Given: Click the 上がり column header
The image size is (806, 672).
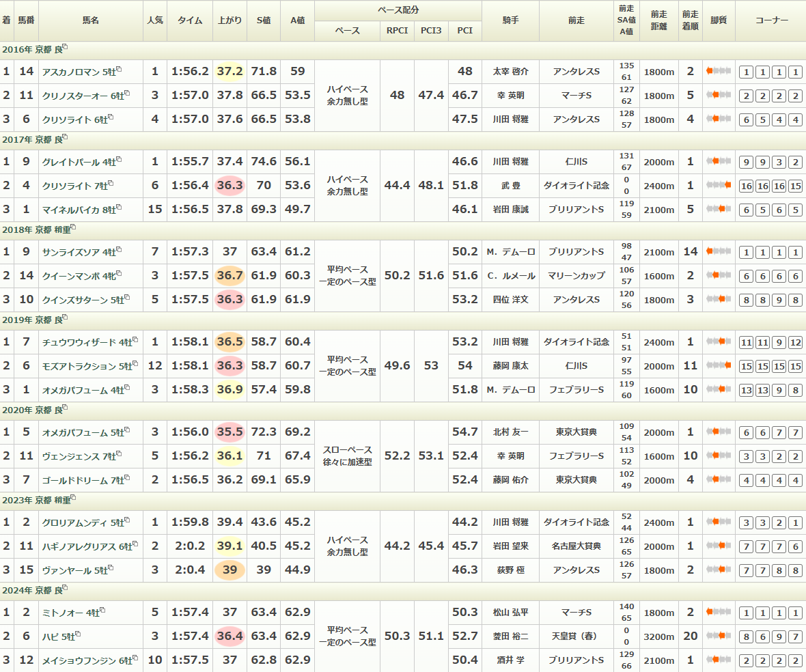Looking at the screenshot, I should (x=229, y=20).
